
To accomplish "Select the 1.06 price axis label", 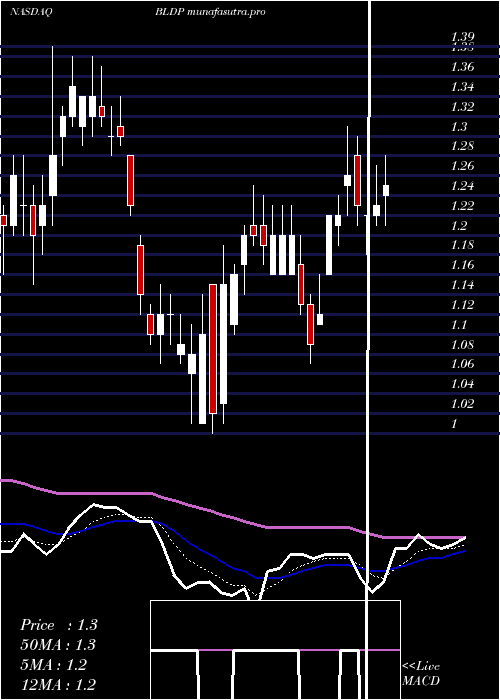I will pyautogui.click(x=462, y=364).
